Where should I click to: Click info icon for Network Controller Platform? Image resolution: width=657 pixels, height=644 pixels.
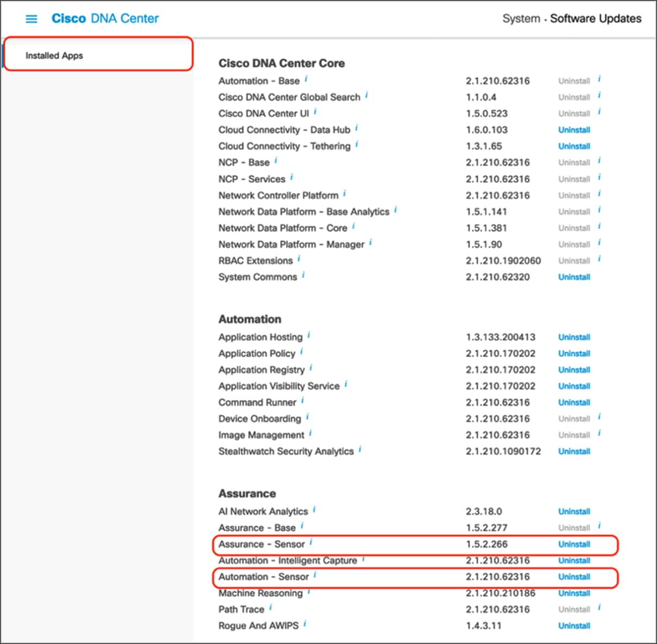[x=344, y=193]
